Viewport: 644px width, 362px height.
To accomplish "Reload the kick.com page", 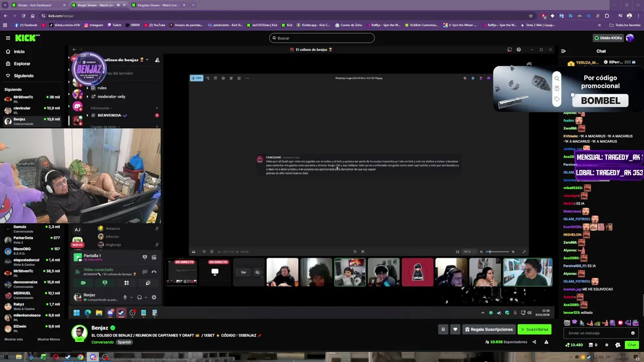I will 23,16.
